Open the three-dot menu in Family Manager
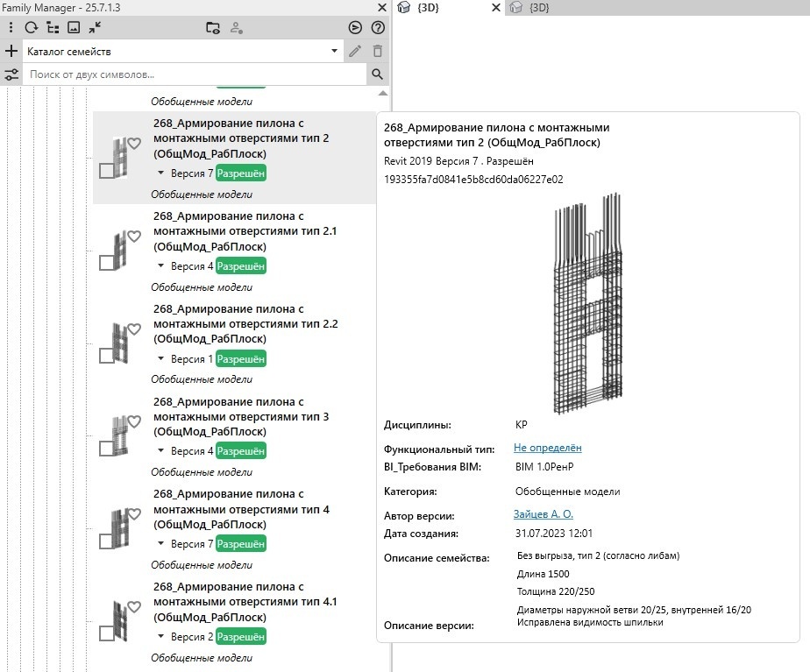810x672 pixels. [11, 28]
